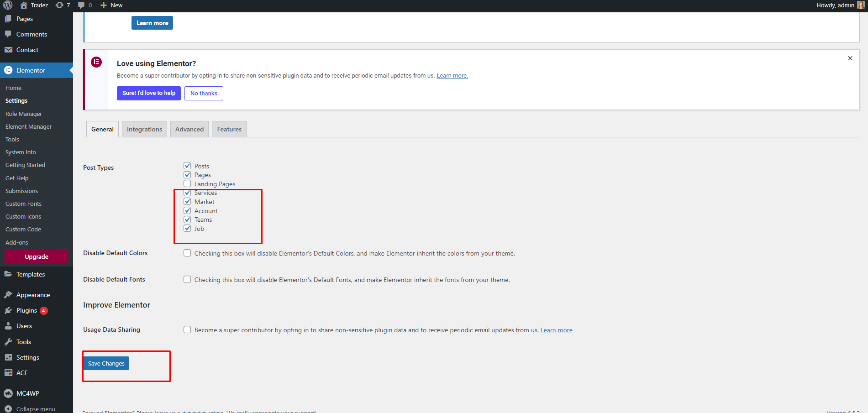Open Submissions submenu item
Image resolution: width=868 pixels, height=413 pixels.
21,191
